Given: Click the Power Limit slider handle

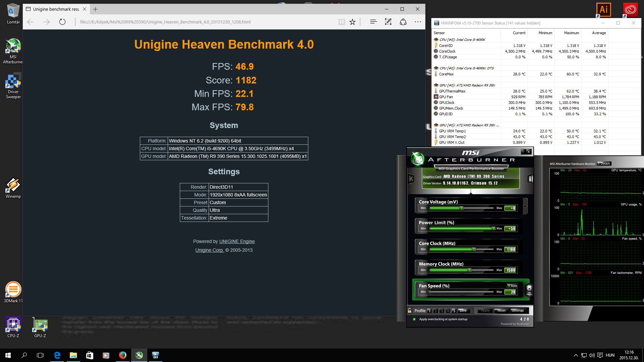Looking at the screenshot, I should (493, 228).
